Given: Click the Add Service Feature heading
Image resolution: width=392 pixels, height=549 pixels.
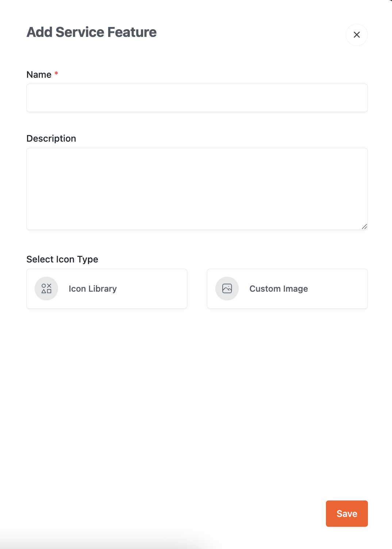Looking at the screenshot, I should pos(92,32).
